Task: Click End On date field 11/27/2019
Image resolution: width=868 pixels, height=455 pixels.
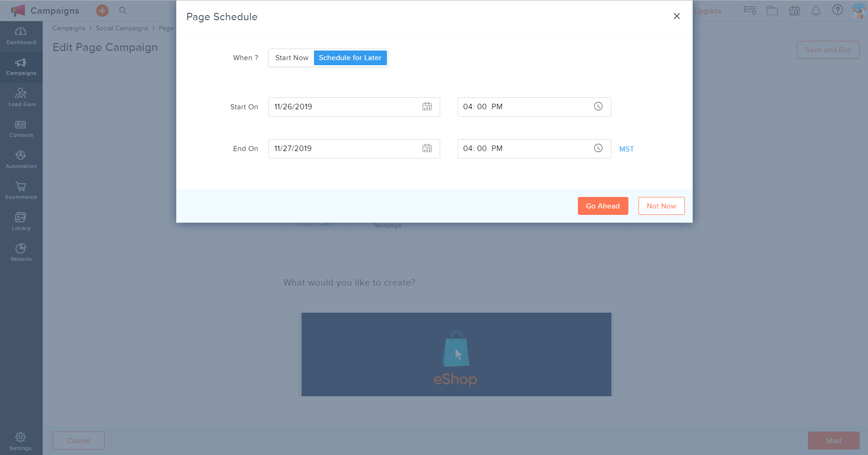Action: (354, 149)
